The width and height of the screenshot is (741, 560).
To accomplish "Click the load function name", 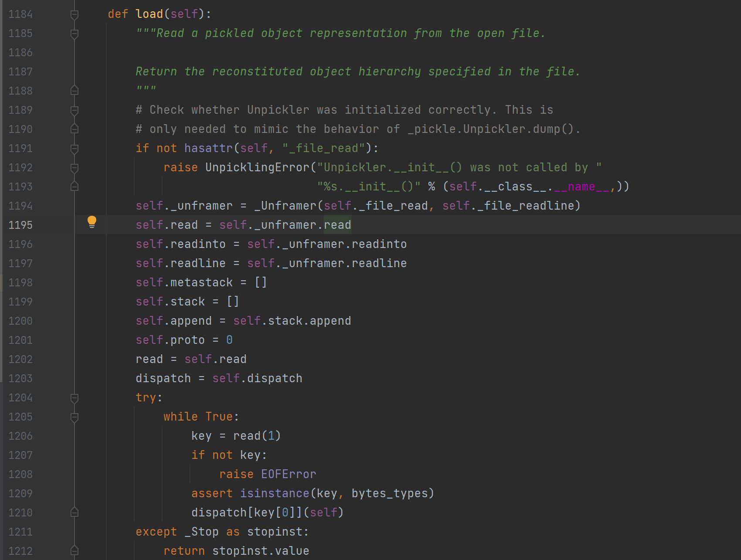I will coord(149,14).
